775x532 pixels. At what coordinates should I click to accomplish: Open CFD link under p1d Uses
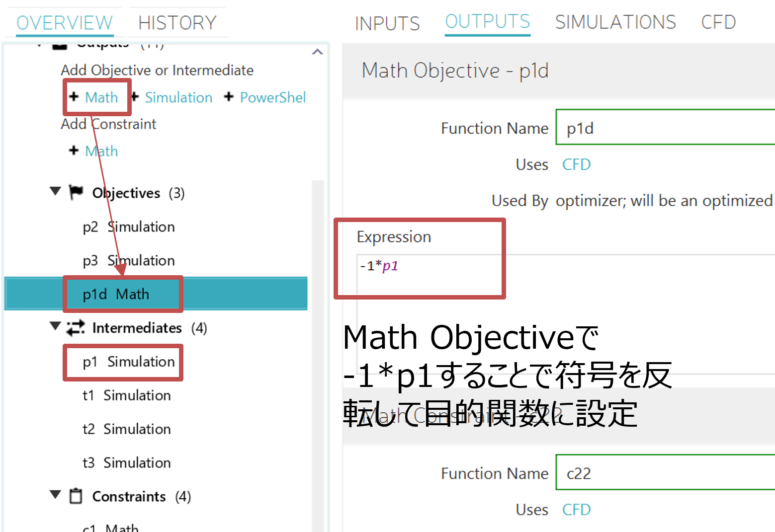[576, 164]
